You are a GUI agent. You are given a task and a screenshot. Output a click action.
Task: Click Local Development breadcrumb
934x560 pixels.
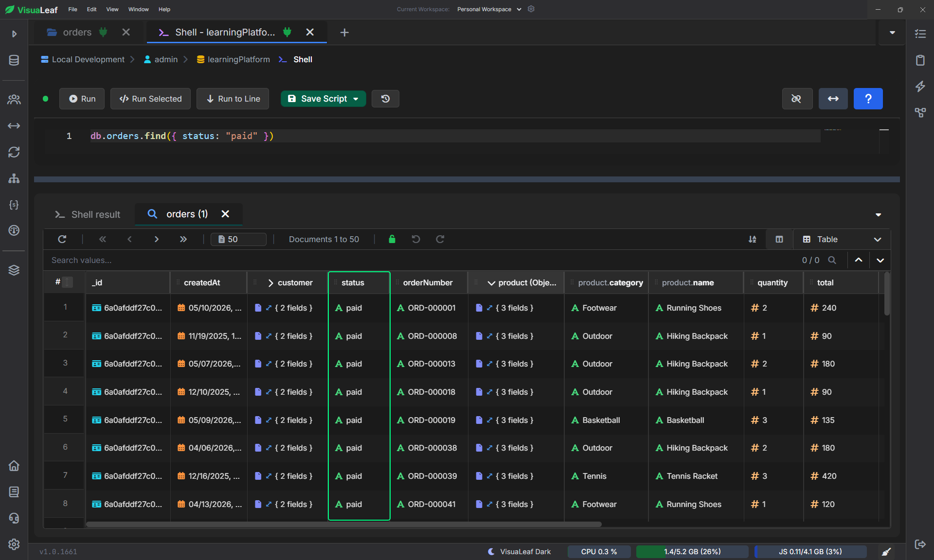point(83,59)
